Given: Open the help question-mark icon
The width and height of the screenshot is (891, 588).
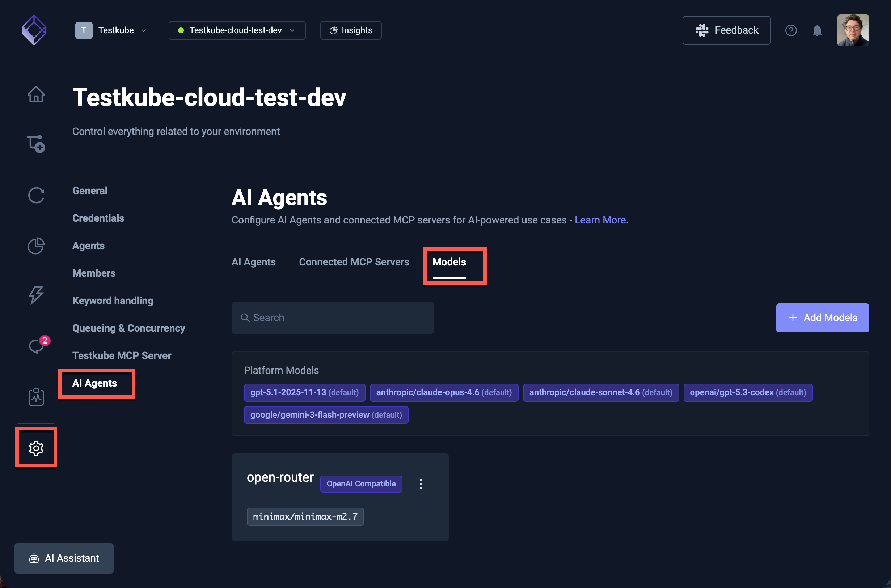Looking at the screenshot, I should coord(791,30).
